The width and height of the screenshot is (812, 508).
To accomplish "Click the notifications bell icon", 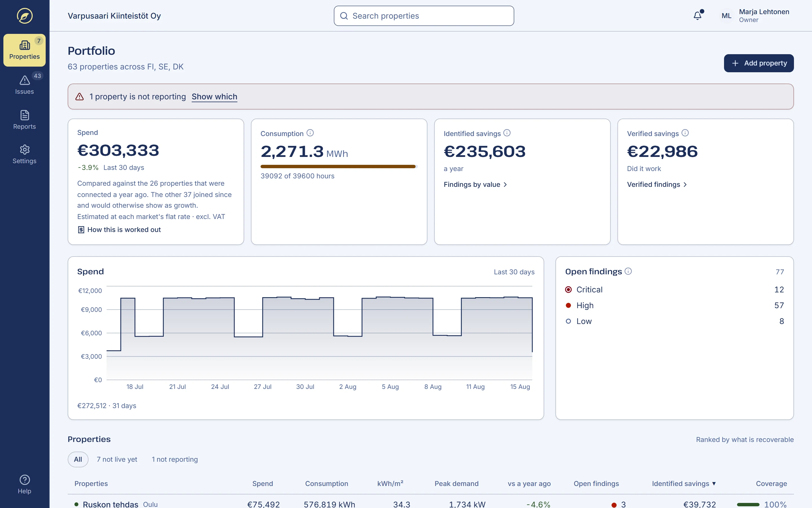I will click(698, 16).
